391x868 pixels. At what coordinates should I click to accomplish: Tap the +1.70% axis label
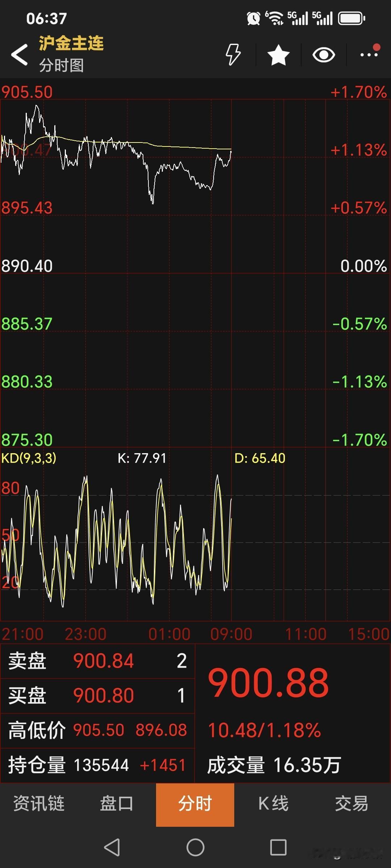[x=359, y=92]
